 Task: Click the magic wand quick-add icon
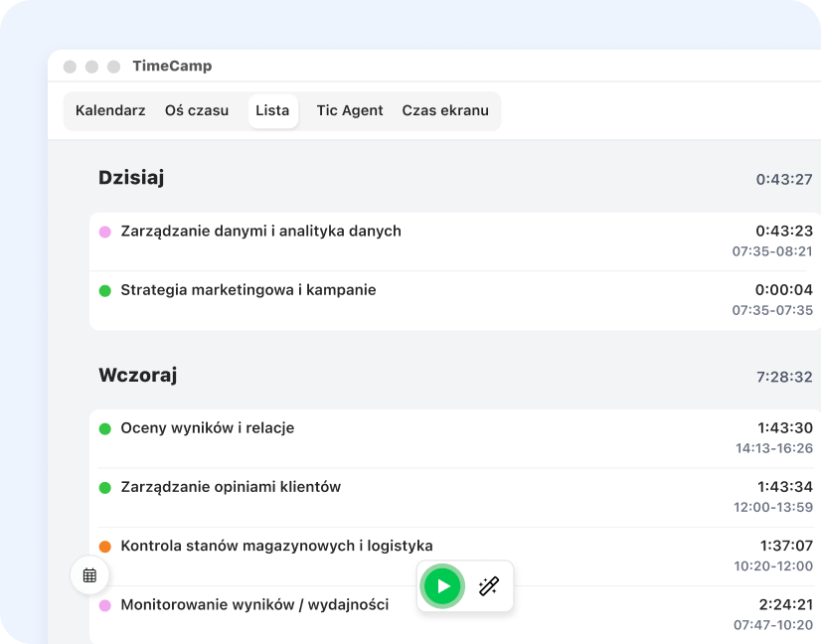(488, 586)
